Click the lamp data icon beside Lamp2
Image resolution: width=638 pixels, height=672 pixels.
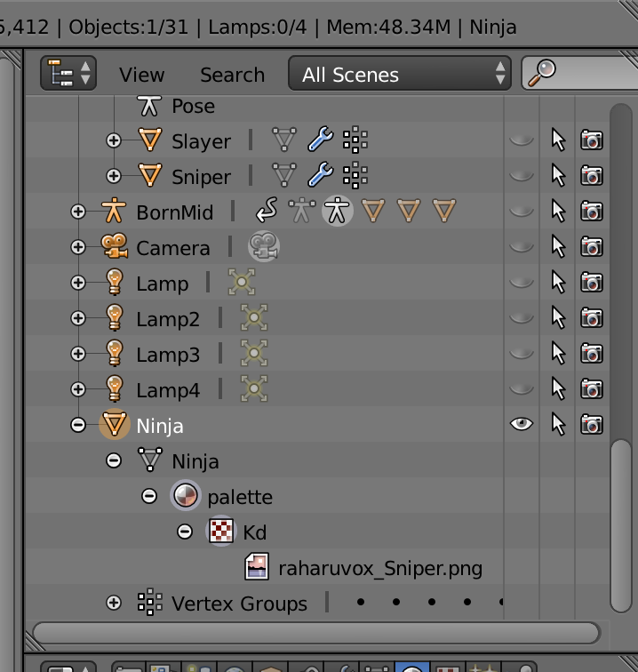click(254, 318)
